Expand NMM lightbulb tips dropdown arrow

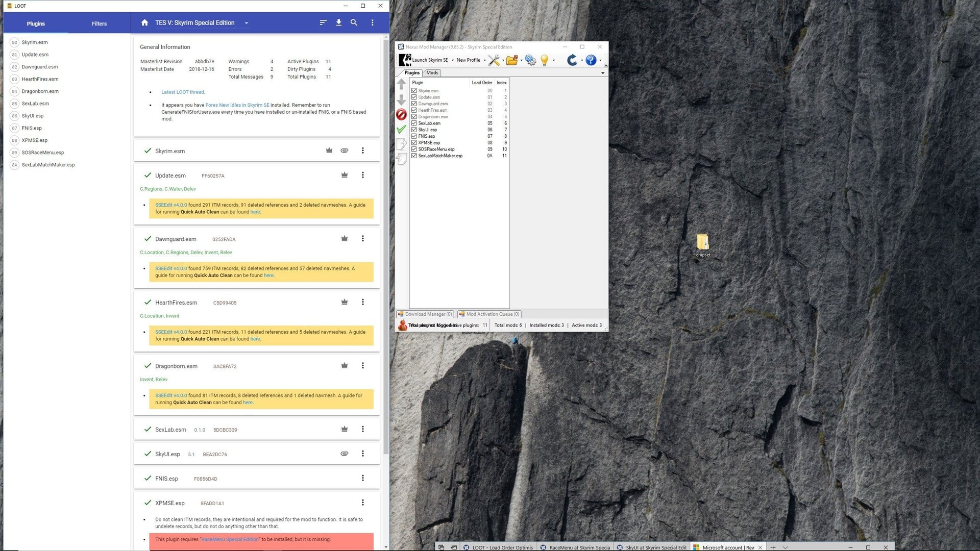(554, 60)
